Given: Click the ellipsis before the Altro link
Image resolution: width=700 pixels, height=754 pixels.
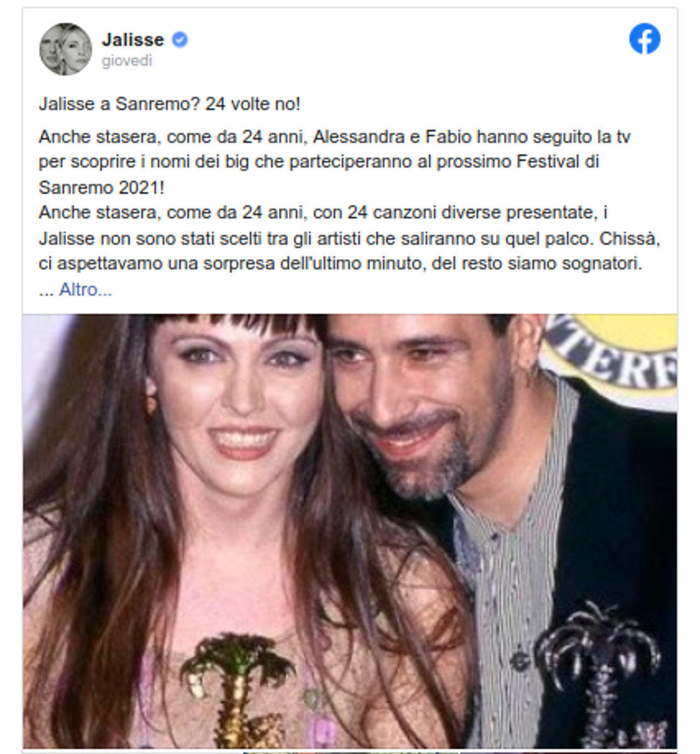Looking at the screenshot, I should (x=46, y=291).
